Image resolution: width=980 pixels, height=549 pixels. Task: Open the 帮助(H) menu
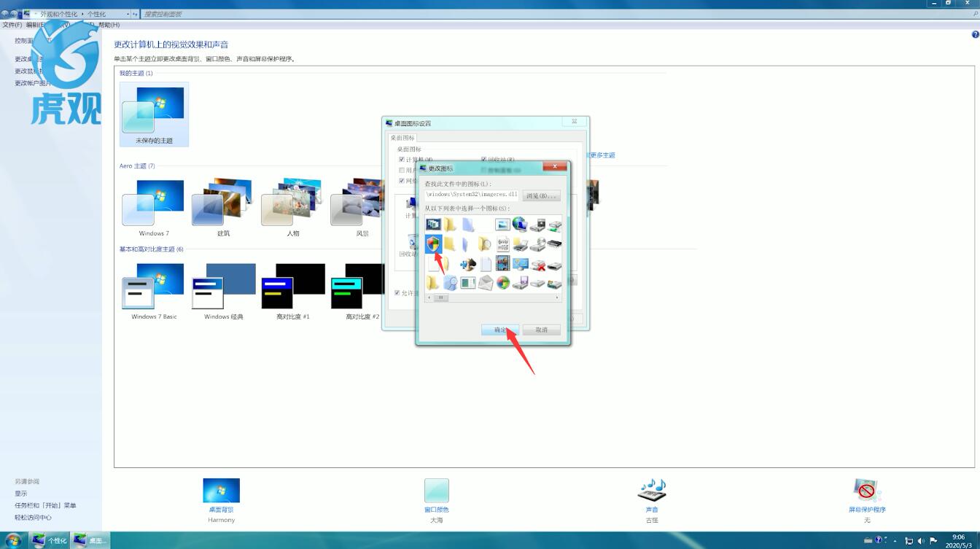click(x=109, y=25)
